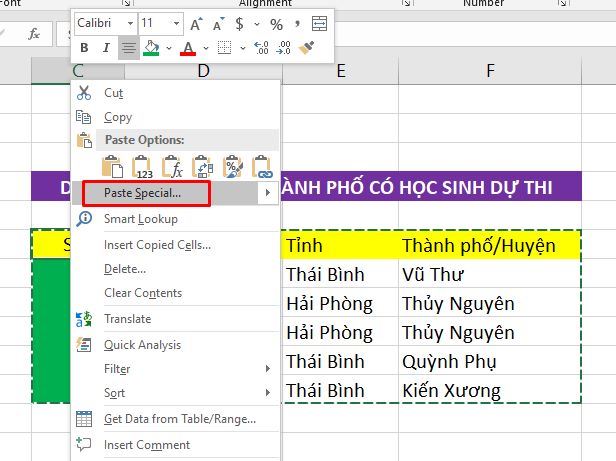
Task: Click the Increase Font Size icon
Action: (x=196, y=24)
